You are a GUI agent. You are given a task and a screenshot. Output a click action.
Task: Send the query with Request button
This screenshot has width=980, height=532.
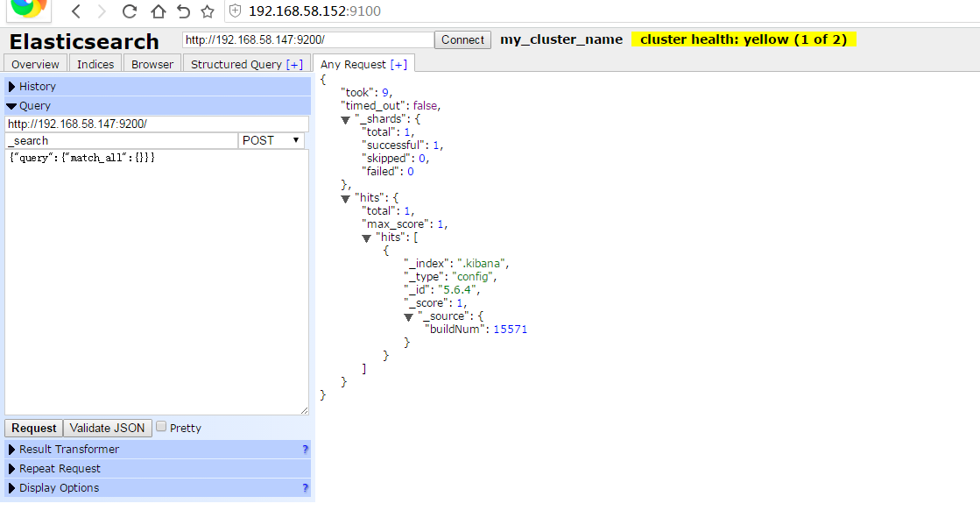pyautogui.click(x=34, y=429)
